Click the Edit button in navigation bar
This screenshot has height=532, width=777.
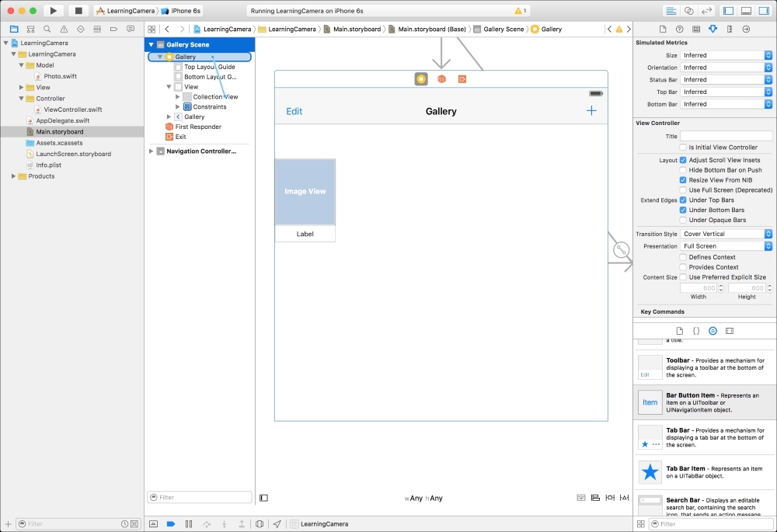coord(294,111)
